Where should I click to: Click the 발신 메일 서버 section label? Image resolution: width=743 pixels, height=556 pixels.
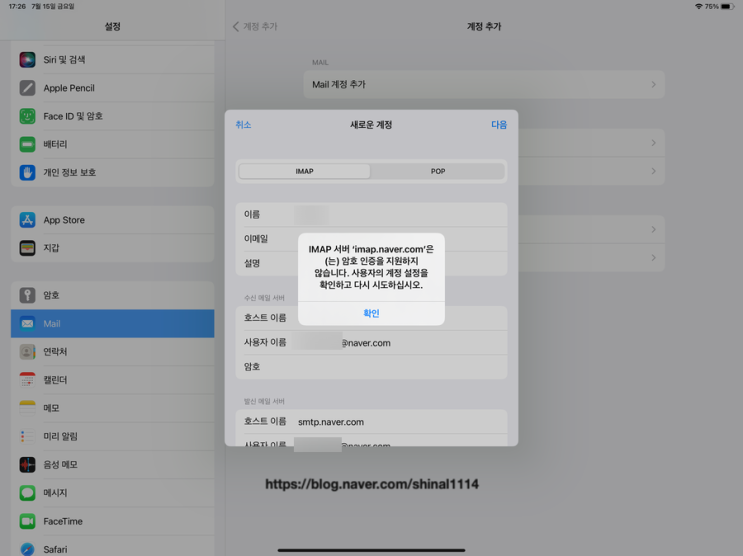coord(264,401)
